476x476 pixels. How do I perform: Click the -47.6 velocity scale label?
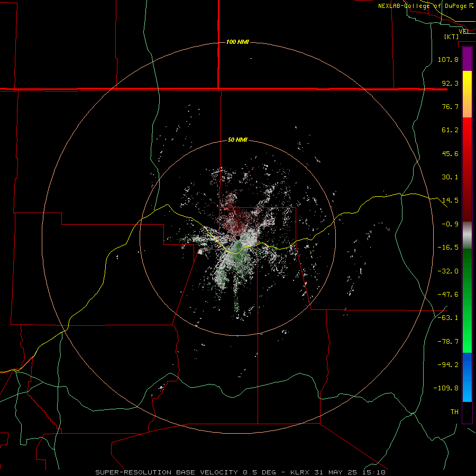pyautogui.click(x=448, y=295)
